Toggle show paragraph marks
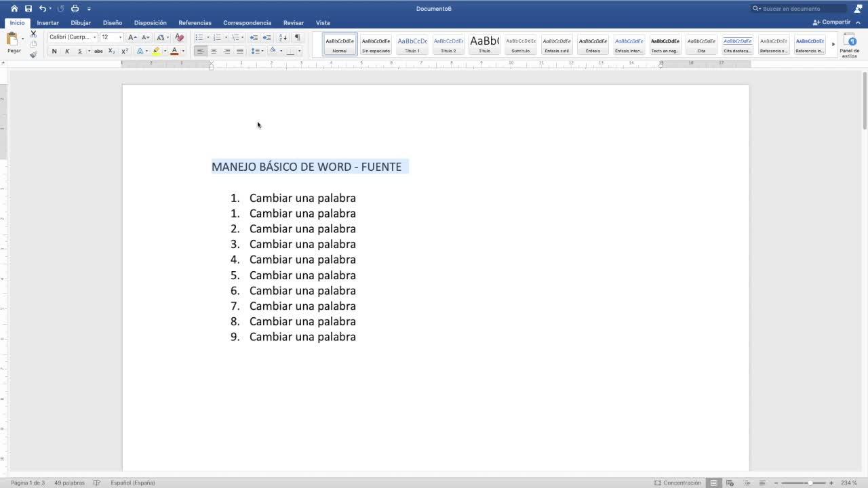 [297, 37]
